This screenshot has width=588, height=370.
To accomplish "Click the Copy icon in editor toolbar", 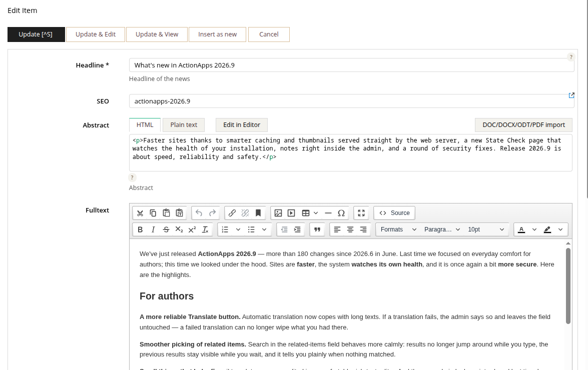I will [153, 213].
